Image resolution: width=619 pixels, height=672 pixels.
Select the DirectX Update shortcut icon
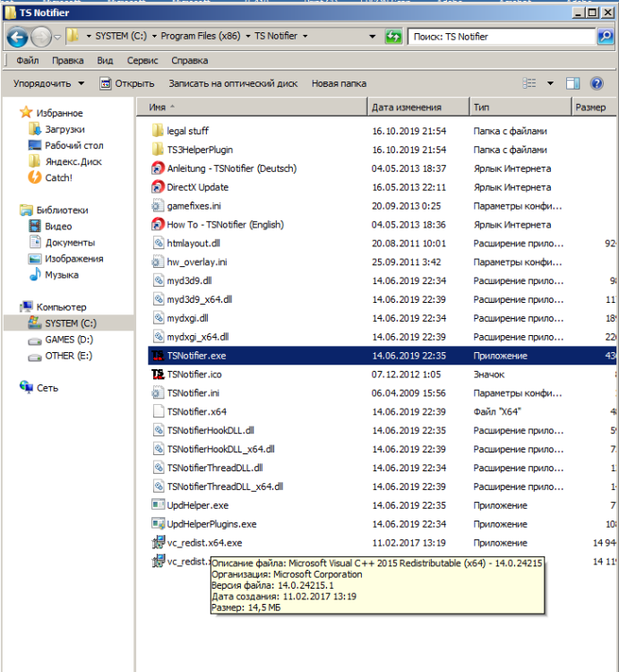pos(158,187)
